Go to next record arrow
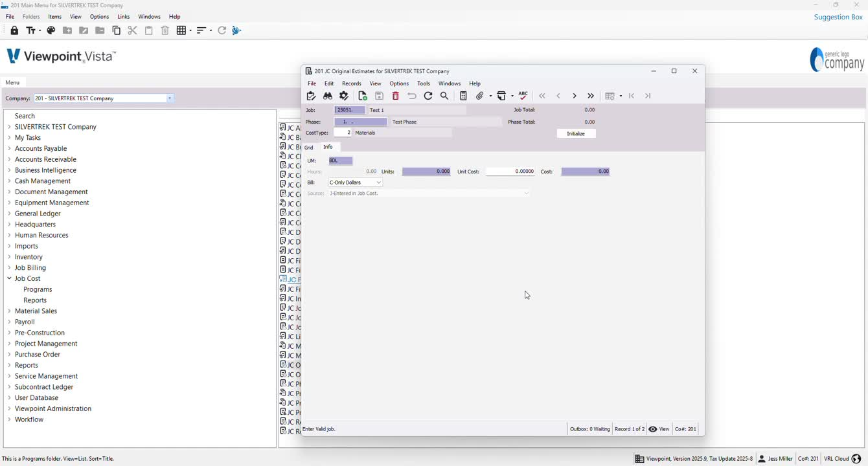868x466 pixels. (x=575, y=96)
